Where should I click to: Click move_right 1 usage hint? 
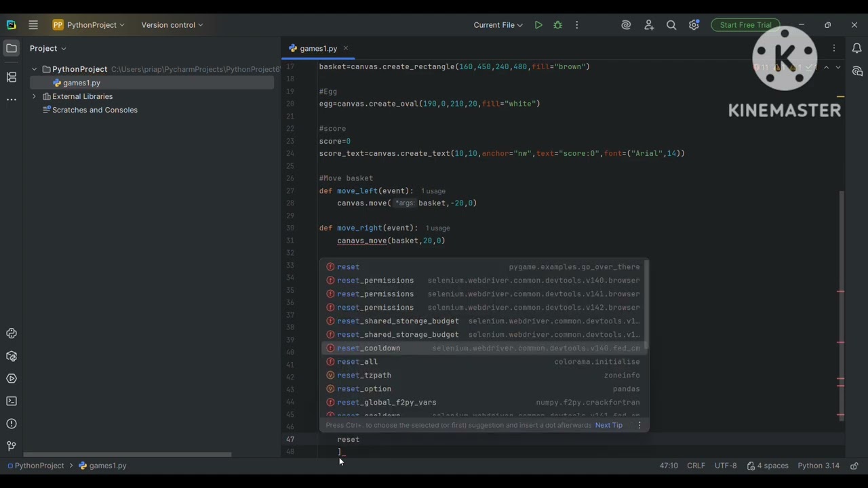click(x=438, y=228)
